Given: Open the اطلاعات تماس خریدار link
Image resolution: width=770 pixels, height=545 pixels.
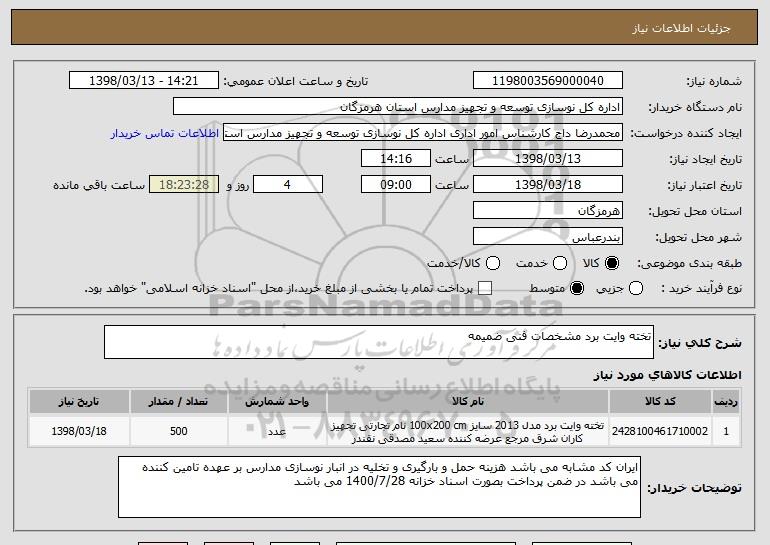Looking at the screenshot, I should pyautogui.click(x=165, y=133).
